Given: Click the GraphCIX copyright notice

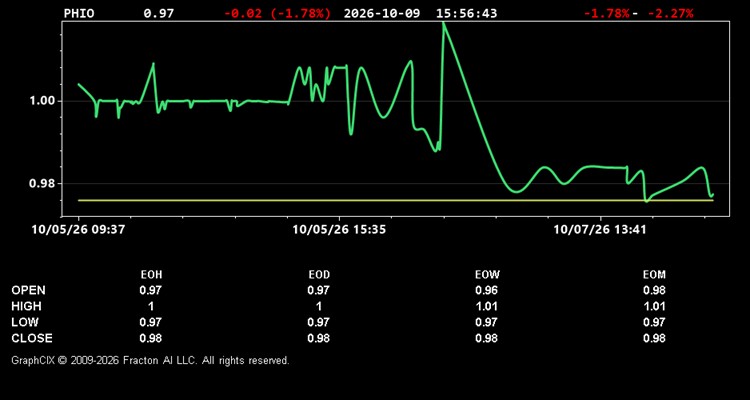Looking at the screenshot, I should pyautogui.click(x=151, y=360).
